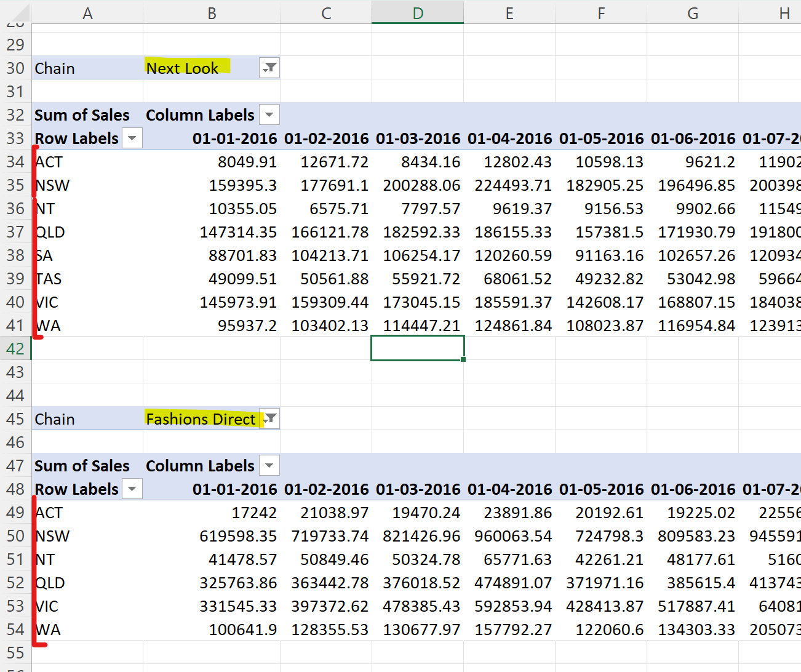Select NT row label in row 36

click(87, 208)
